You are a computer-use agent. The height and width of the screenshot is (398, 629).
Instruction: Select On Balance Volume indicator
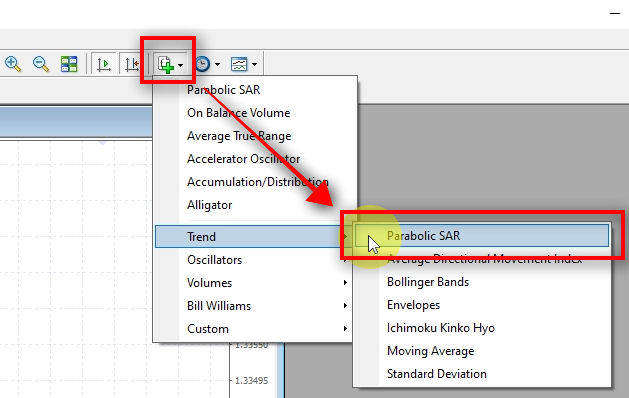[x=255, y=113]
